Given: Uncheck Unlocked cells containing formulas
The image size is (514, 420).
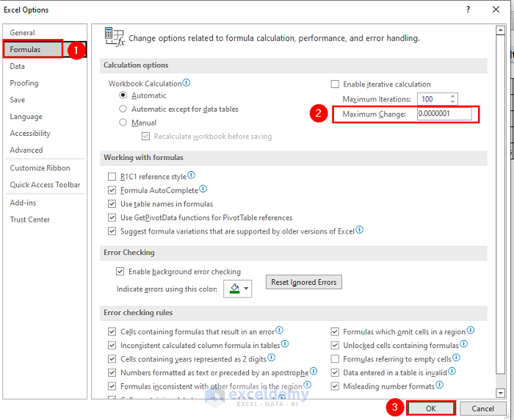Looking at the screenshot, I should point(335,345).
